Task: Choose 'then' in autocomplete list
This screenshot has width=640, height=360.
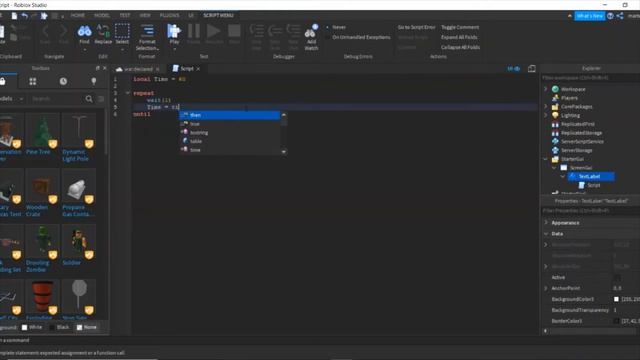Action: tap(229, 116)
